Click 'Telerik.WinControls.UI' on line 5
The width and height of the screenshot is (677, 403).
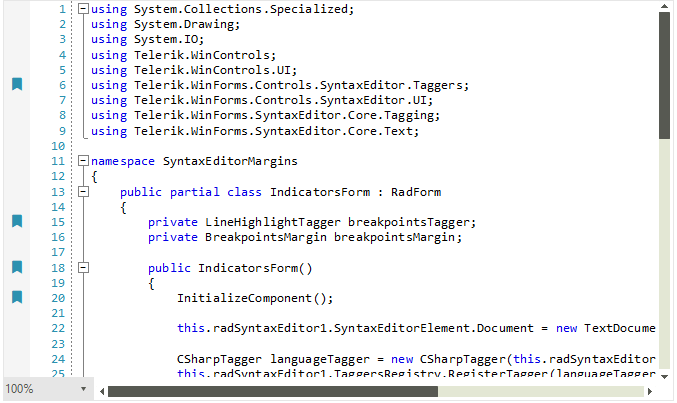pos(212,70)
